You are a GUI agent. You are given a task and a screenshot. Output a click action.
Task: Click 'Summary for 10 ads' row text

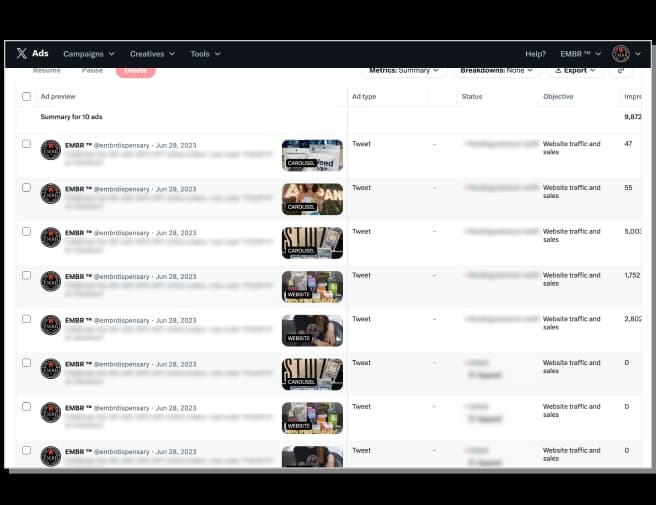71,117
